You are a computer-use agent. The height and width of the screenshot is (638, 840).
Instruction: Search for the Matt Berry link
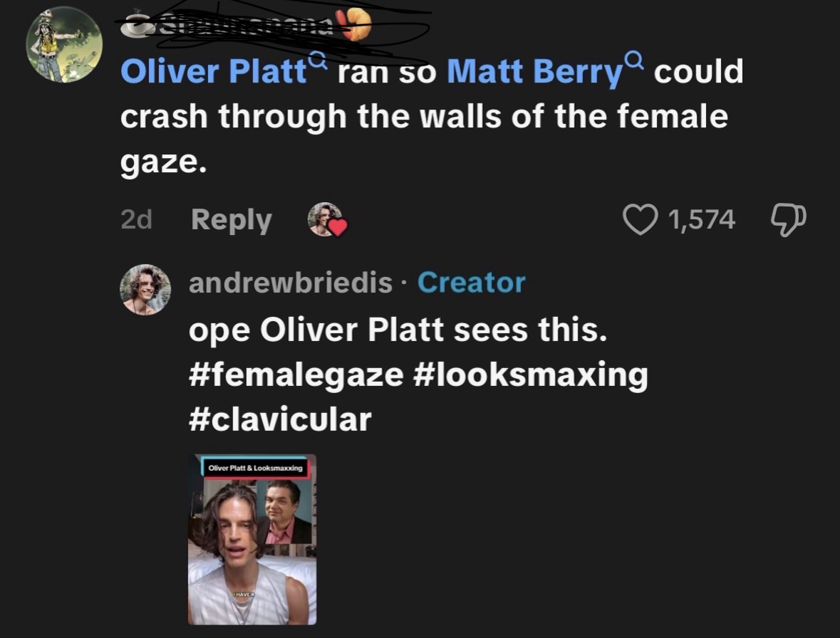click(x=534, y=72)
